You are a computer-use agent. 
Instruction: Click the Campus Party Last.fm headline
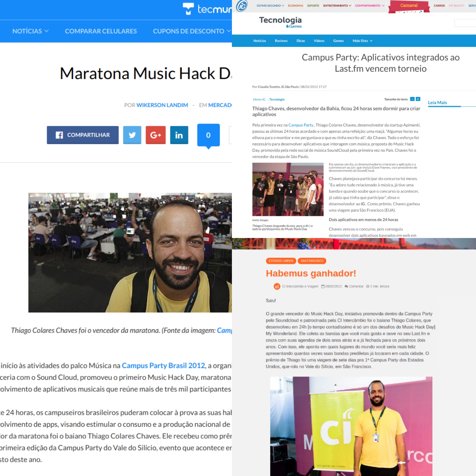381,63
